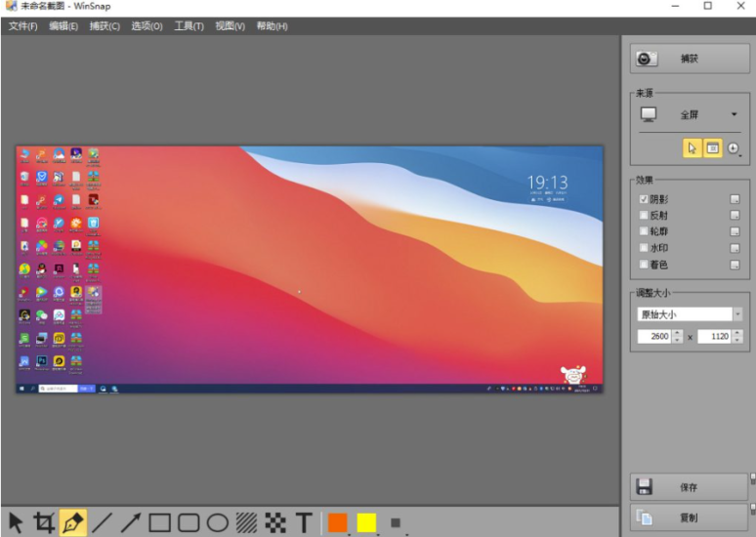Select the arrow pointer selection tool
This screenshot has width=756, height=537.
point(16,522)
